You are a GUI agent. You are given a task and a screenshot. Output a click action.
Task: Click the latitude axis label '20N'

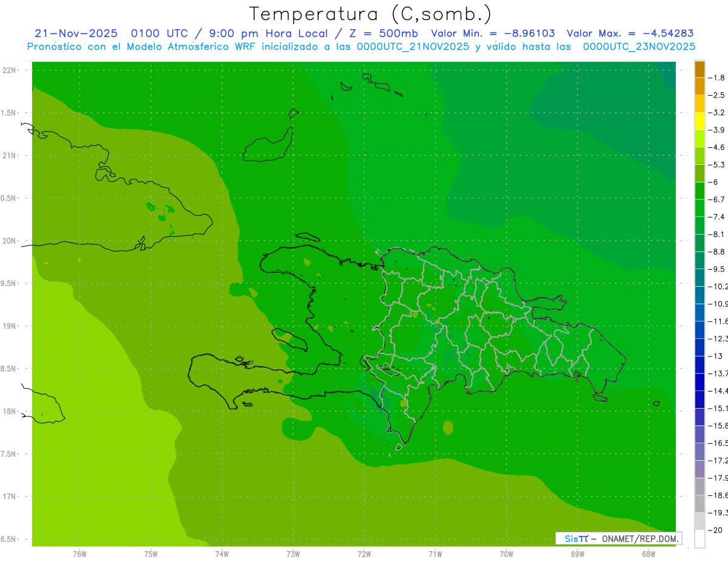[x=9, y=241]
